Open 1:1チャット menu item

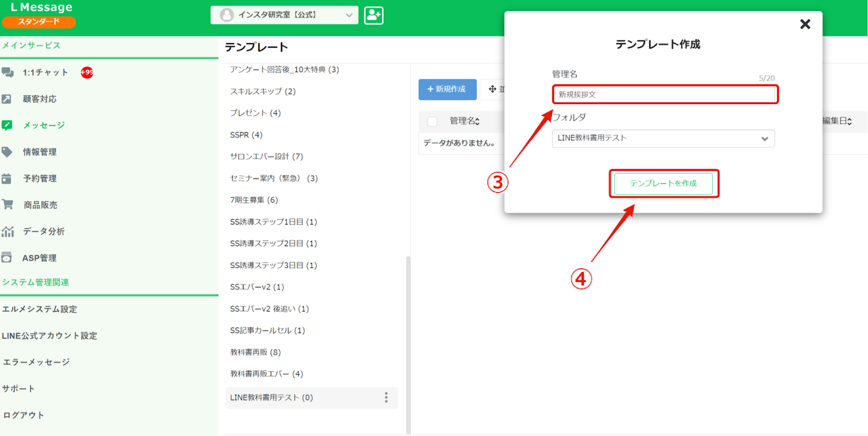pos(46,72)
